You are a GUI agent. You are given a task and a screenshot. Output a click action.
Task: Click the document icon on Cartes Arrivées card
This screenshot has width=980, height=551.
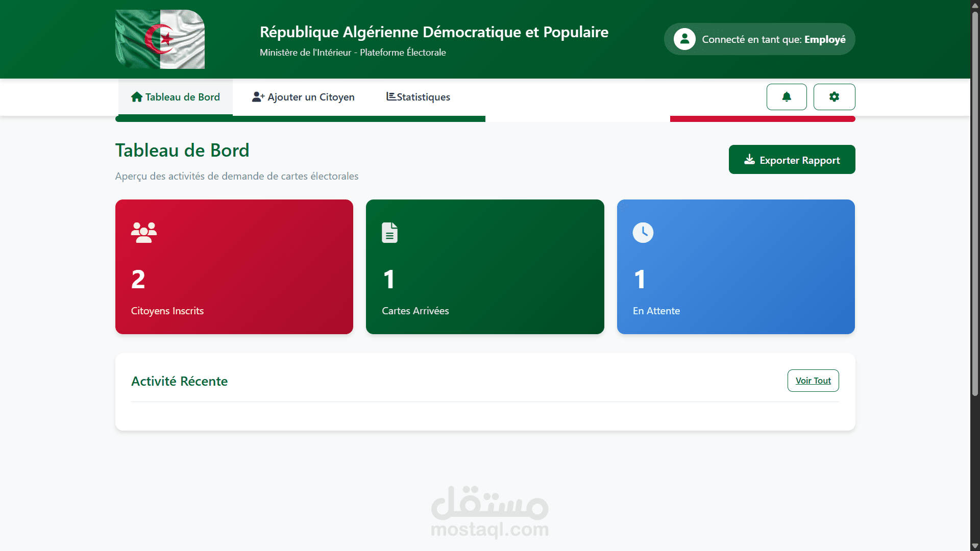coord(389,233)
